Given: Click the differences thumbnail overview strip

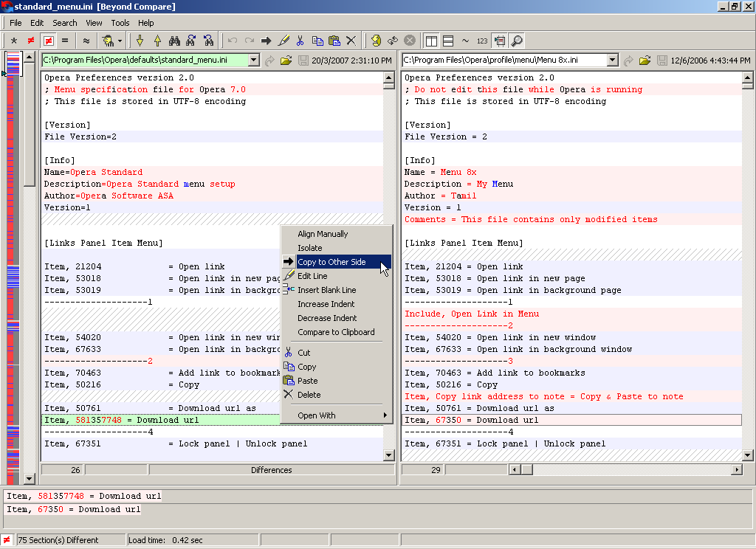Looking at the screenshot, I should click(x=13, y=268).
